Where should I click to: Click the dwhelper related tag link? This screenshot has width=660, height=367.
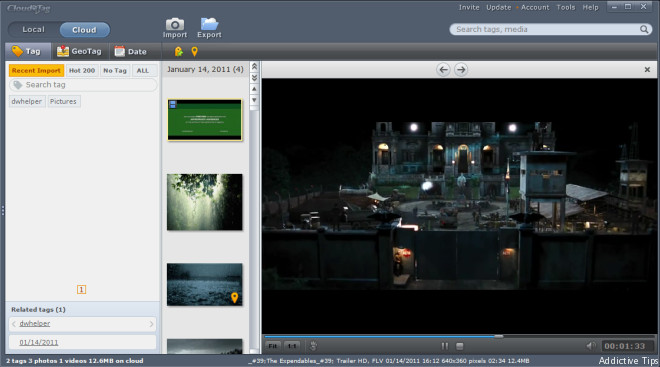[35, 323]
